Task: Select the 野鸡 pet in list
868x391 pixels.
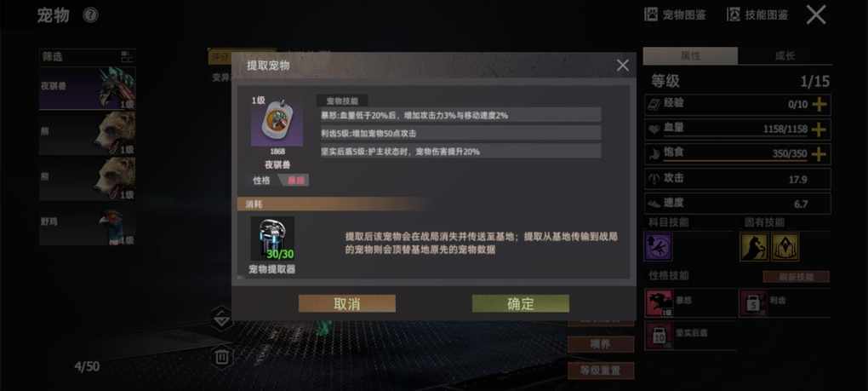Action: pos(88,225)
